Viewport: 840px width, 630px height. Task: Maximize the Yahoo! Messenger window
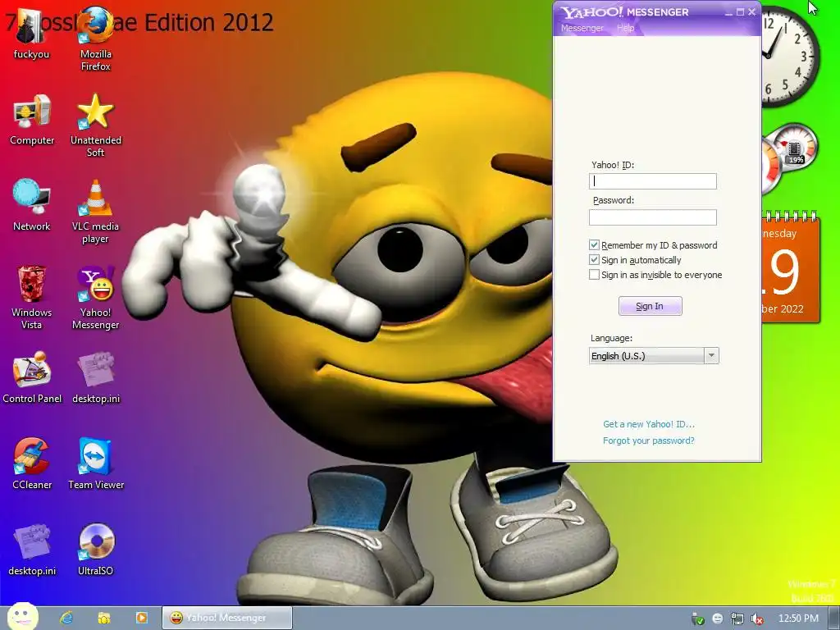click(741, 11)
